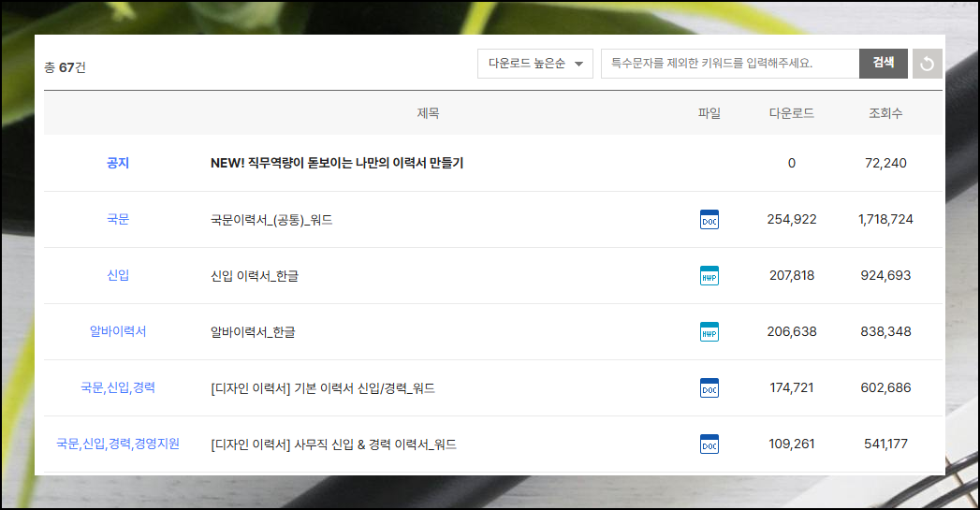Open the 알바이력서_한글 title

pos(253,332)
